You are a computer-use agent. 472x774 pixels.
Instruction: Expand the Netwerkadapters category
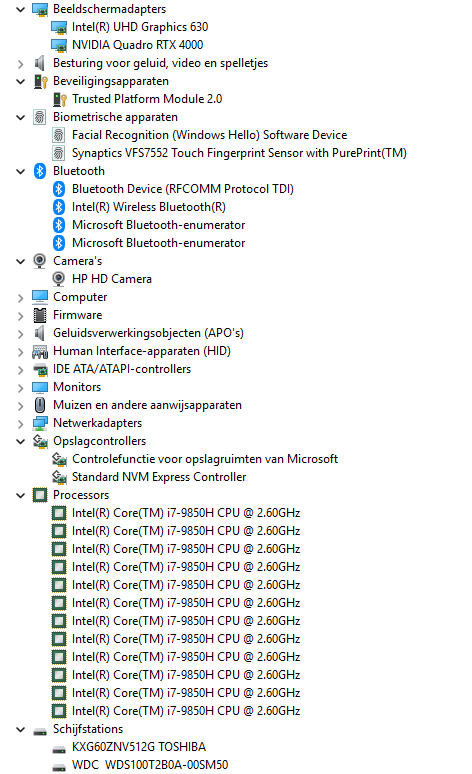click(20, 424)
